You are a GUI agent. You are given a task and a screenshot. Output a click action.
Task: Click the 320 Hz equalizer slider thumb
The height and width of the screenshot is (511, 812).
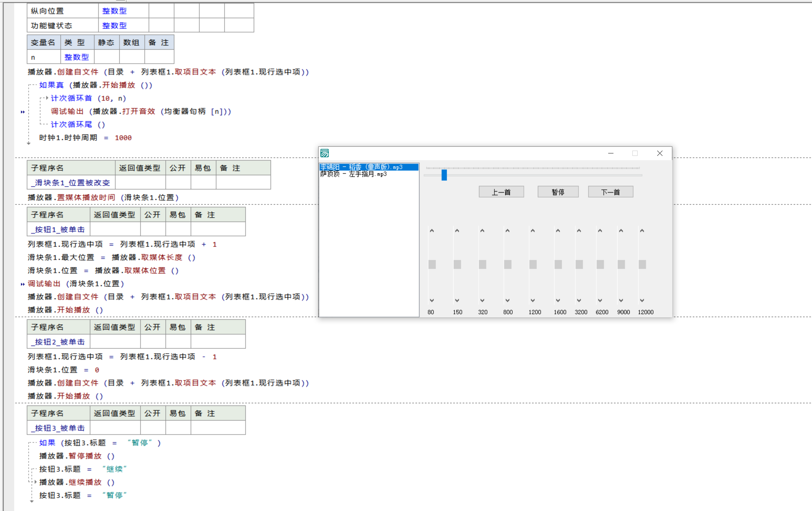coord(483,264)
